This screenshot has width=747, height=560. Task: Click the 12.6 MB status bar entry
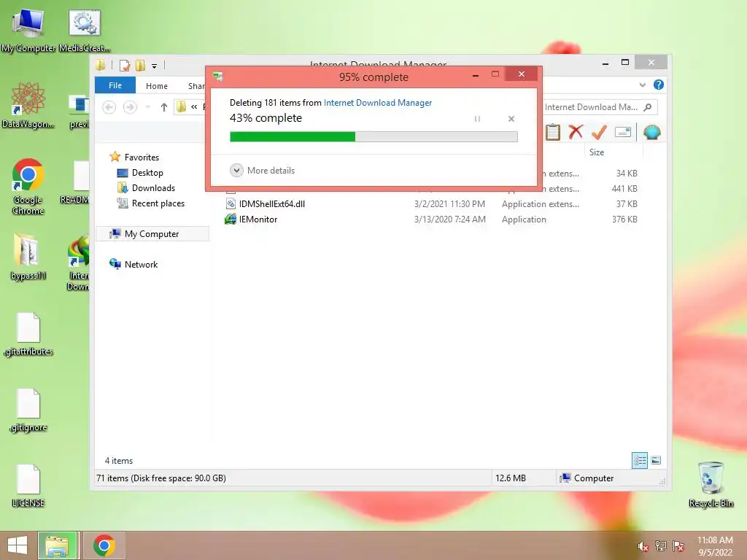[510, 478]
